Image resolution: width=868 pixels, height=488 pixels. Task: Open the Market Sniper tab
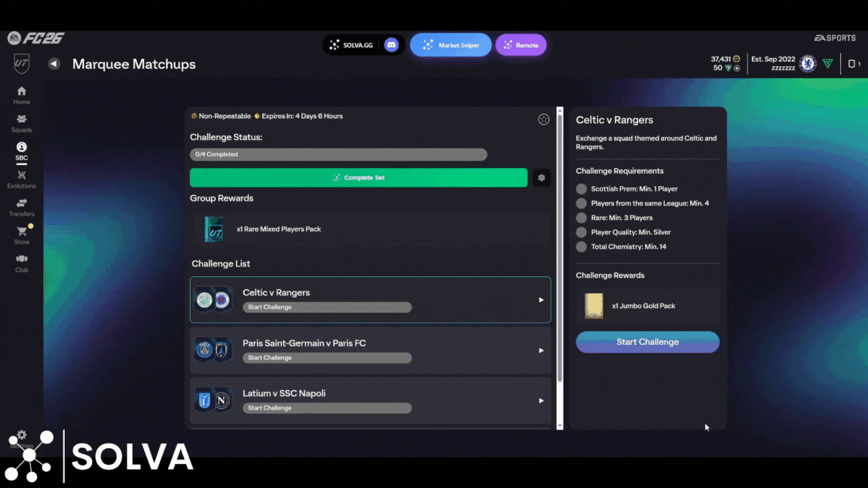[451, 45]
